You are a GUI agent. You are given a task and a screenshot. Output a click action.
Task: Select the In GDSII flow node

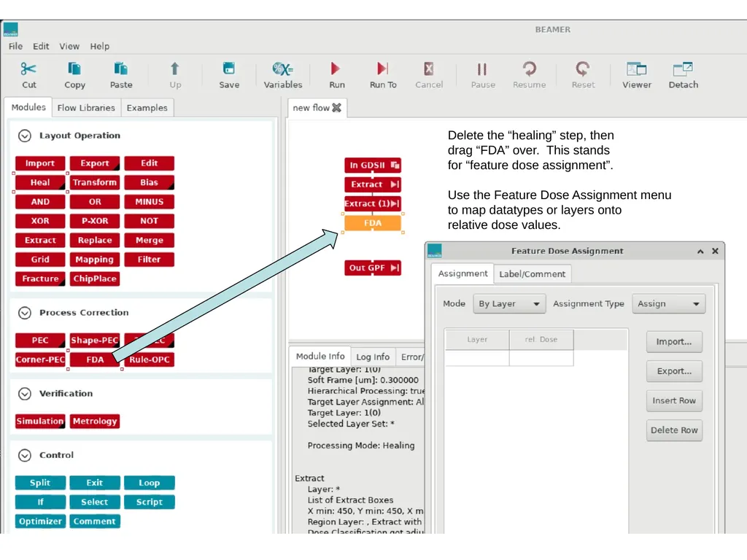[x=373, y=165]
